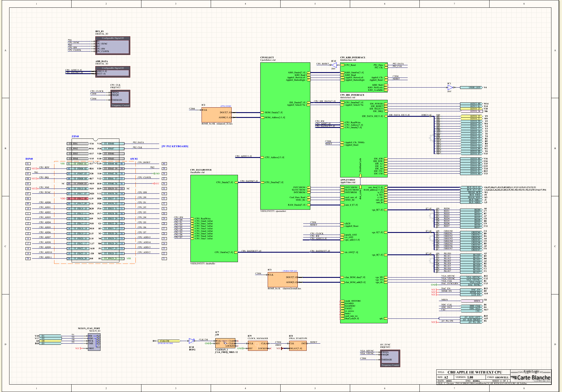Click the IO3V3_00 port at W14
This screenshot has height=392, width=562.
(x=471, y=104)
